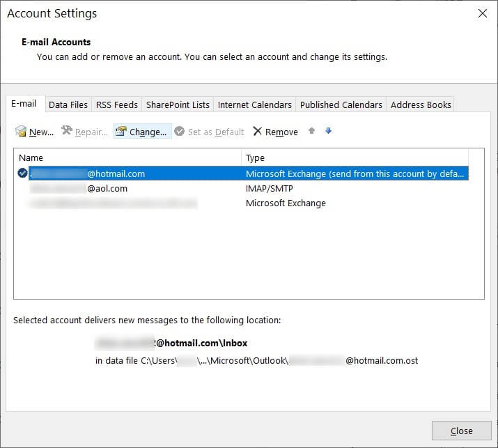This screenshot has width=498, height=448.
Task: Move account down with the blue down arrow
Action: pos(328,130)
